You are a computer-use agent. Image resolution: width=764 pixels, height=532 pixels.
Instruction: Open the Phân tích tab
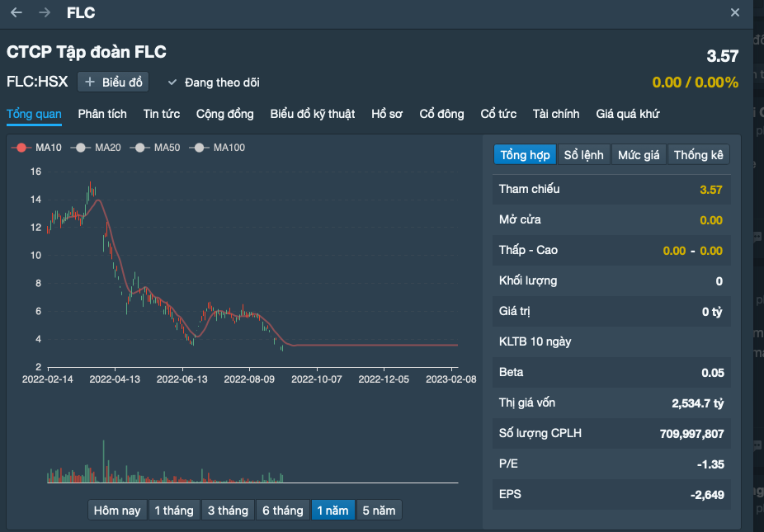click(x=102, y=114)
